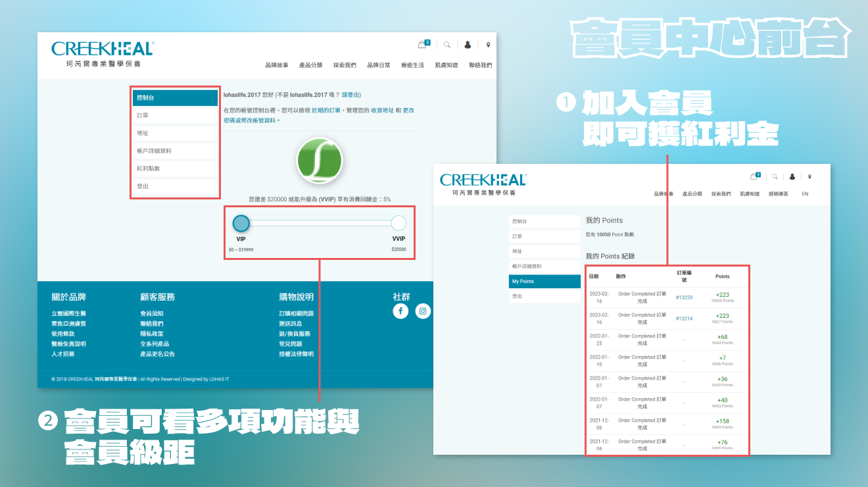Open the Facebook icon in the footer

click(x=400, y=311)
